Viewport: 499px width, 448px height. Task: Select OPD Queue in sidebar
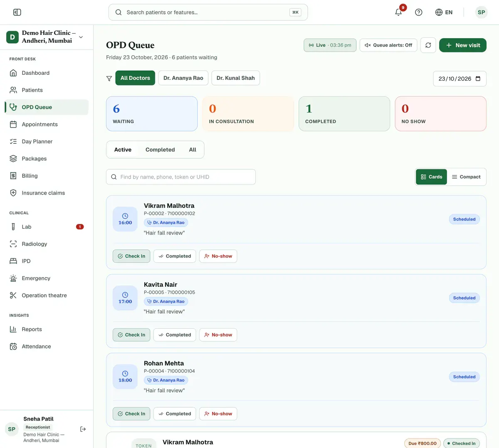[47, 107]
